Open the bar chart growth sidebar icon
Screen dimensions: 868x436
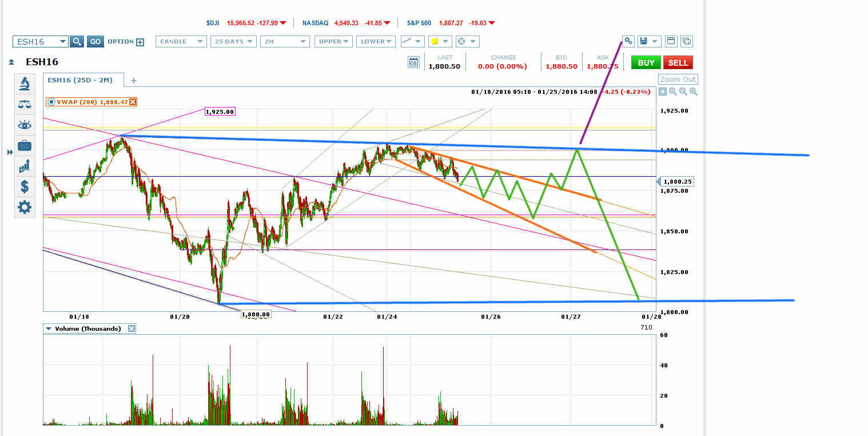25,166
